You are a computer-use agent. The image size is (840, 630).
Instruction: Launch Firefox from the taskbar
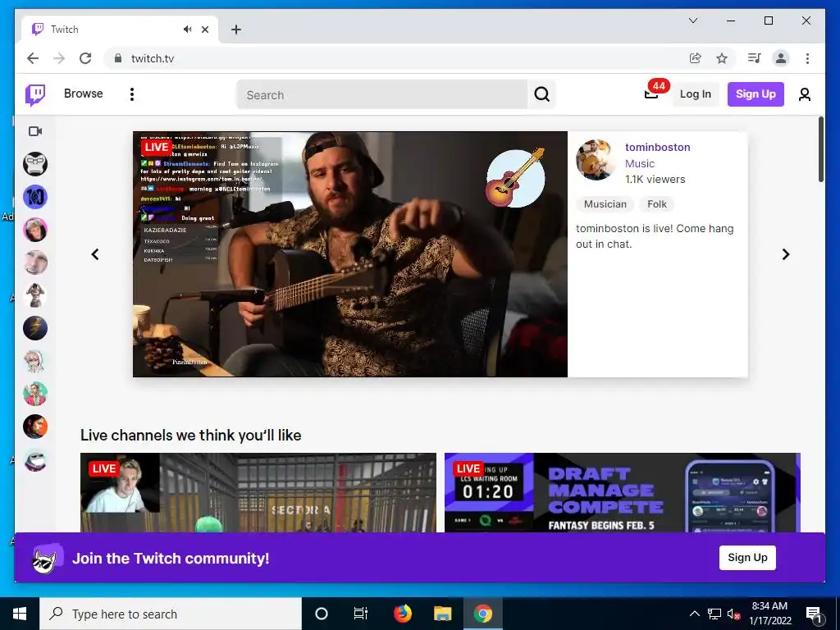(x=402, y=614)
